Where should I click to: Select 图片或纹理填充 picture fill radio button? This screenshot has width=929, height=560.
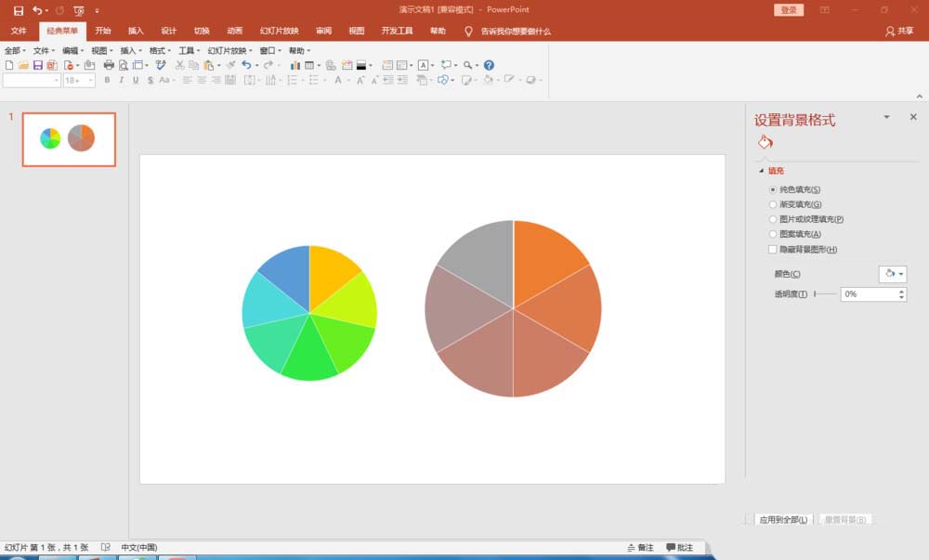click(x=773, y=219)
